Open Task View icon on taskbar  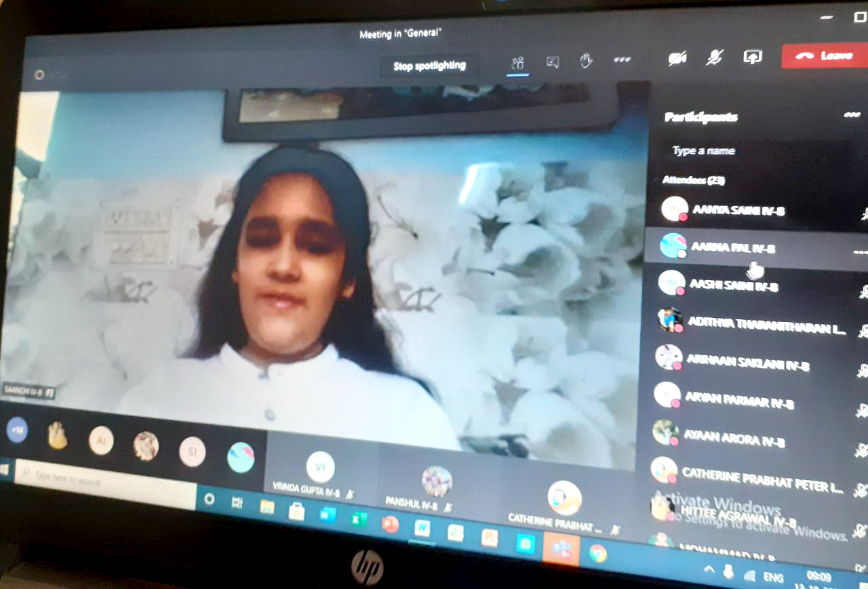pyautogui.click(x=237, y=502)
